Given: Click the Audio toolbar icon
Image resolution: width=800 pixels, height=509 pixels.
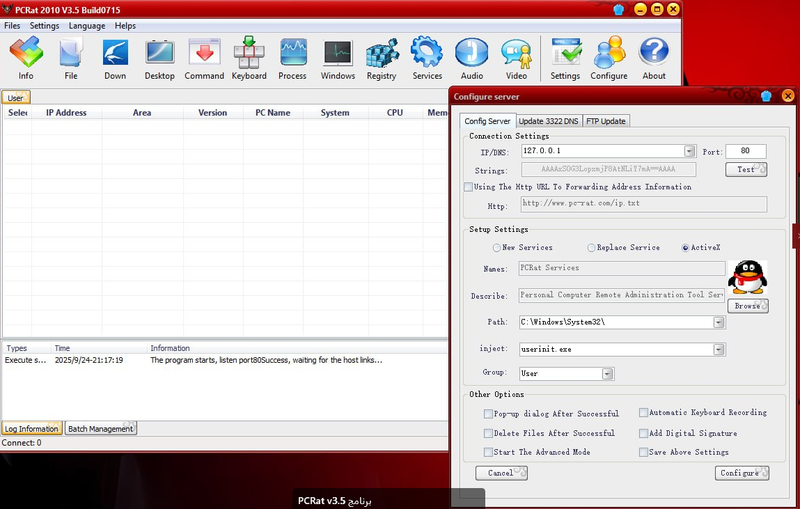Looking at the screenshot, I should [471, 58].
